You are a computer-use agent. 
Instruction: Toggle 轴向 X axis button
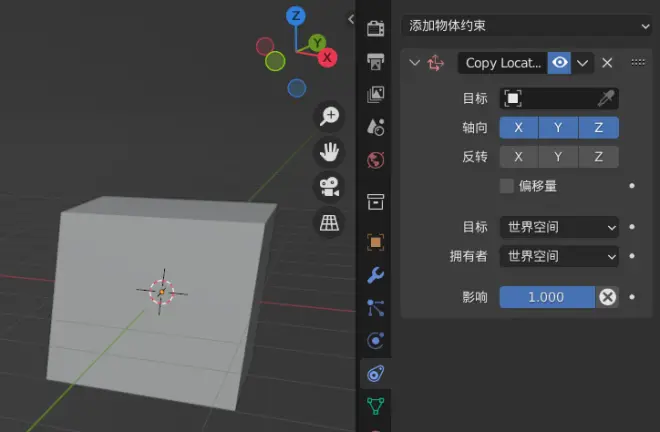pos(519,128)
